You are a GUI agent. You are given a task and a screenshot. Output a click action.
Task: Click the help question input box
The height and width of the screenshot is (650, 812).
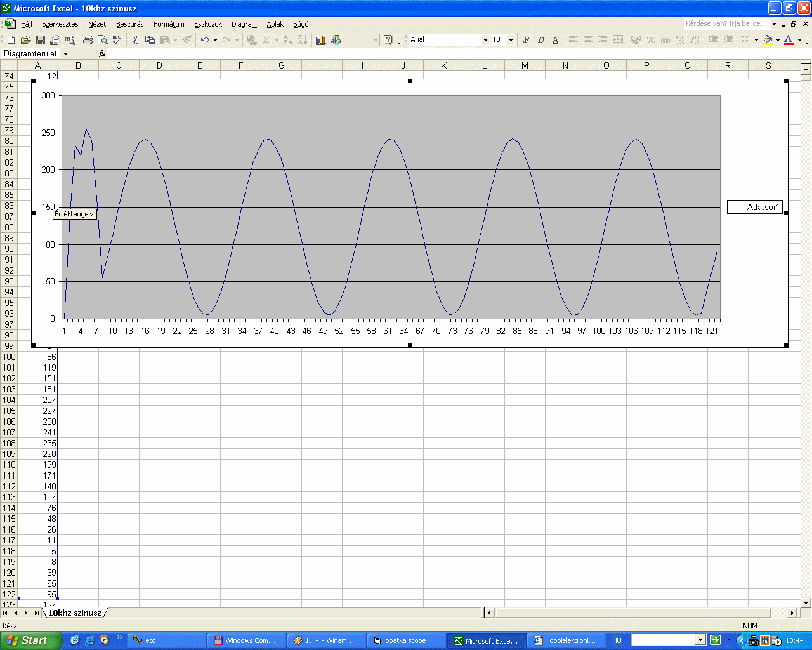727,24
